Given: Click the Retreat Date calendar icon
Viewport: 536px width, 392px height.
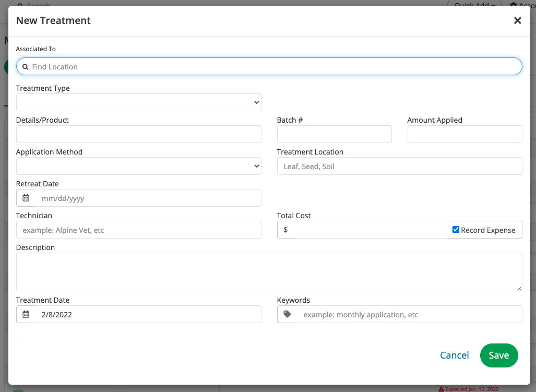Looking at the screenshot, I should point(26,198).
